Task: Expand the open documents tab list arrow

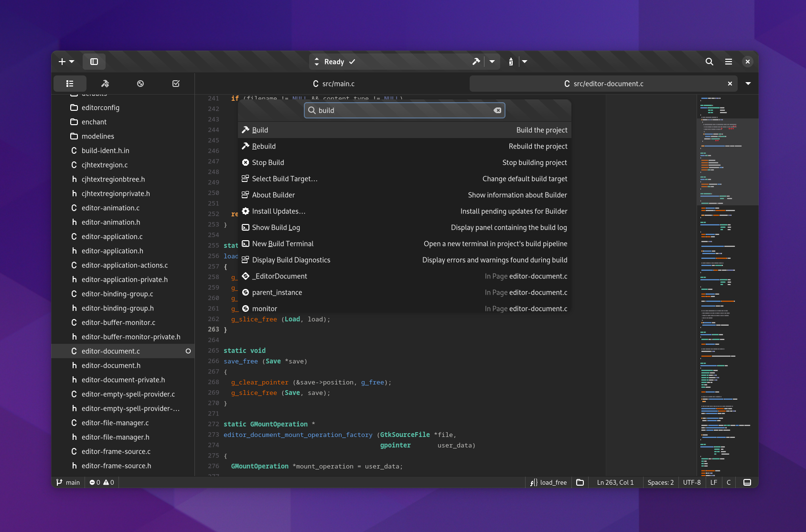Action: pos(748,84)
